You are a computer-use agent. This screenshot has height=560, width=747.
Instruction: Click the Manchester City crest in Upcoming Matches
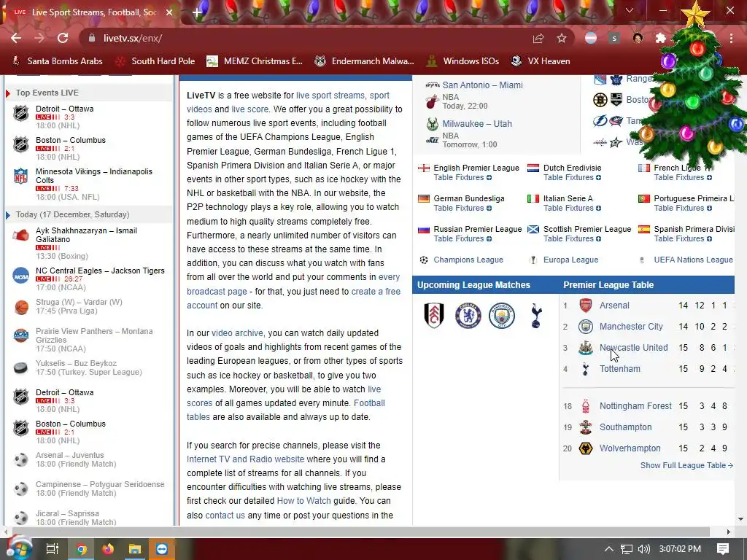tap(502, 315)
